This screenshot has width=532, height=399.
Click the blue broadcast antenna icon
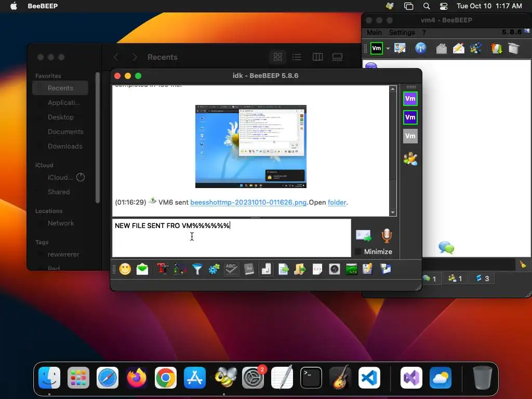pos(421,48)
